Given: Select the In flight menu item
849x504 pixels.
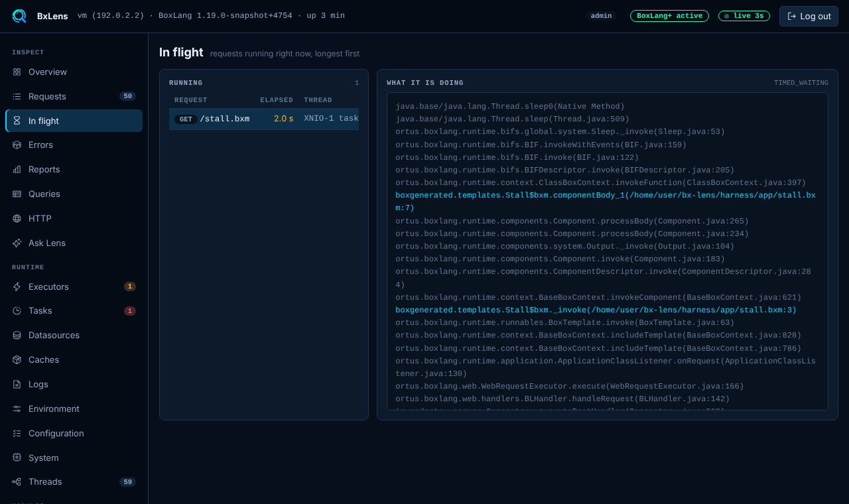Looking at the screenshot, I should [74, 121].
